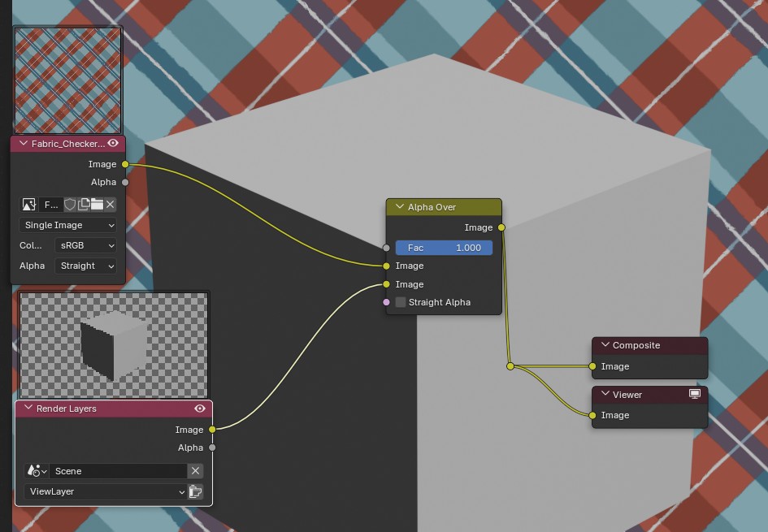Click the Render Layers cube preview thumbnail

pos(113,345)
